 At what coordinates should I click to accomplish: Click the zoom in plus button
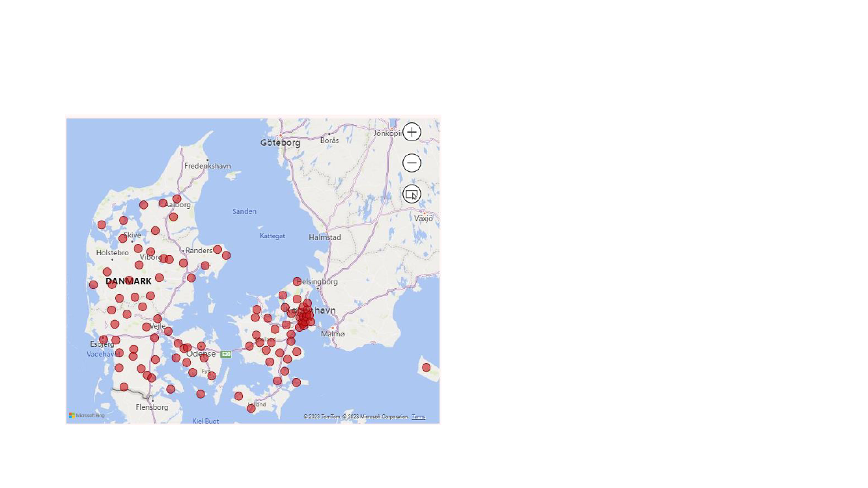412,132
